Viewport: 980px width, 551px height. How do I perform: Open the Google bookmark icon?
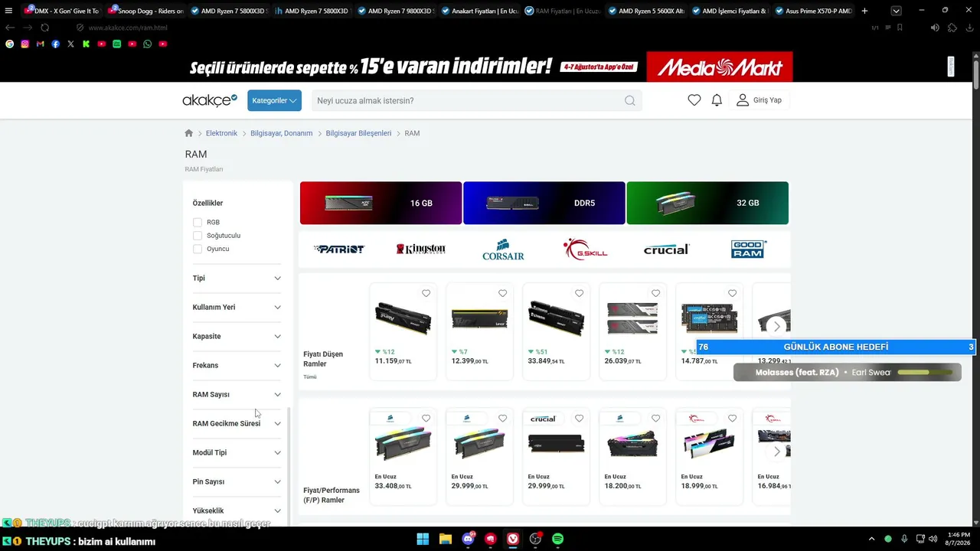(x=9, y=44)
